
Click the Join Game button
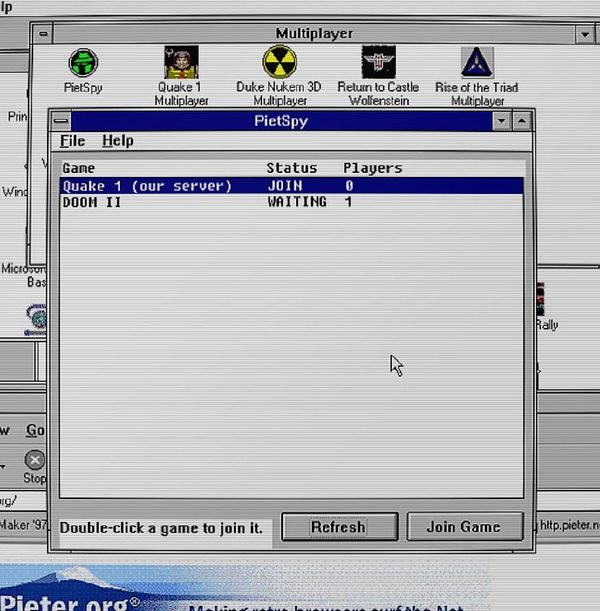(x=465, y=527)
